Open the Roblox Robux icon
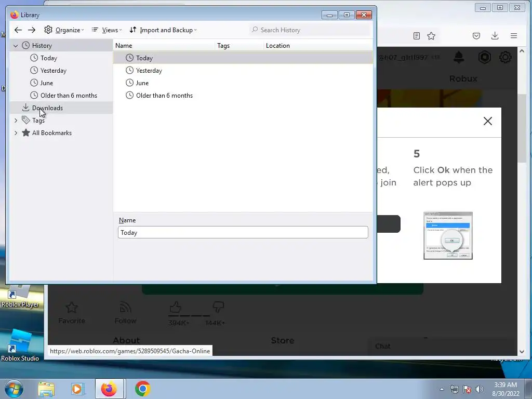 (485, 57)
